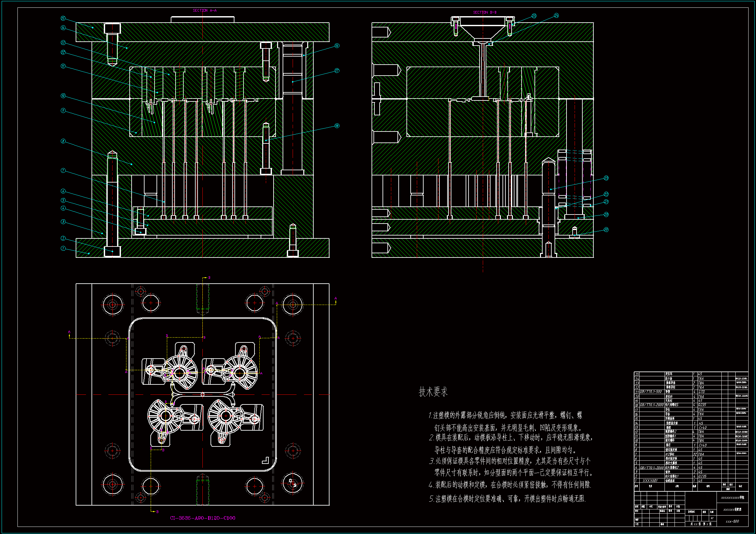Select the bottom B section-line marker
This screenshot has width=756, height=534.
tap(157, 512)
